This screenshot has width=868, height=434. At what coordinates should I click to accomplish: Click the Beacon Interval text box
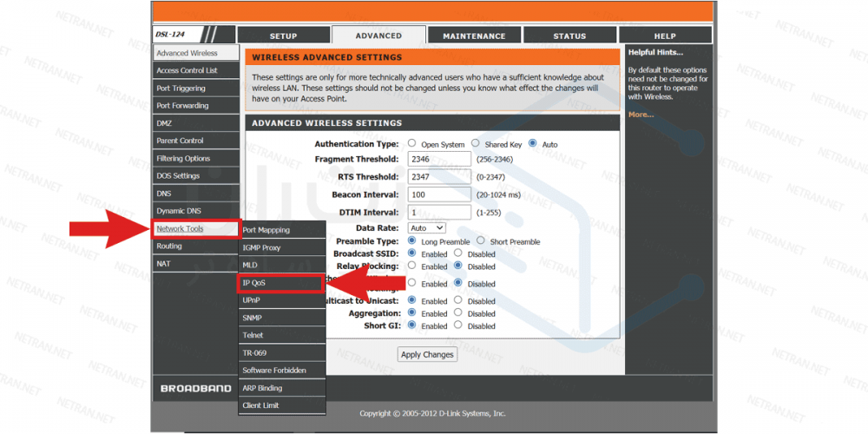coord(438,194)
